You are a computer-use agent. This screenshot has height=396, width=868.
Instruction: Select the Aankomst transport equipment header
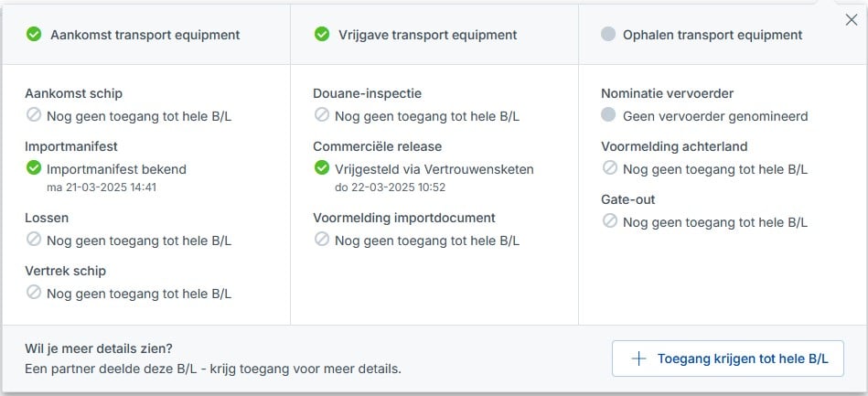pyautogui.click(x=145, y=35)
